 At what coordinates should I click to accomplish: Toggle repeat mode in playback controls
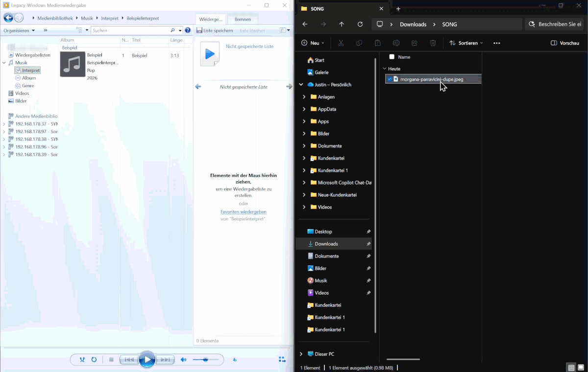point(94,360)
